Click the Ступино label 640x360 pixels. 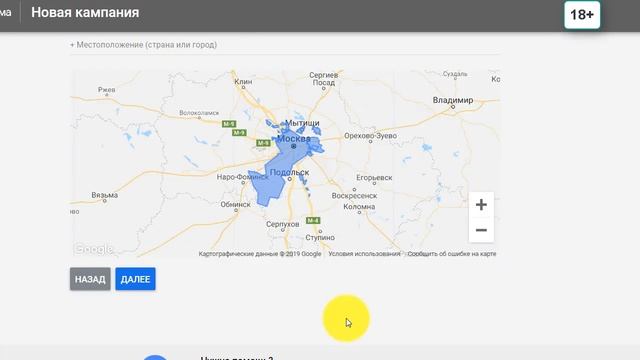[320, 237]
